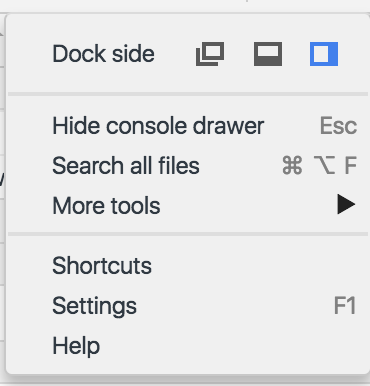Click the separator line below Dock side
The height and width of the screenshot is (386, 370).
pos(188,94)
